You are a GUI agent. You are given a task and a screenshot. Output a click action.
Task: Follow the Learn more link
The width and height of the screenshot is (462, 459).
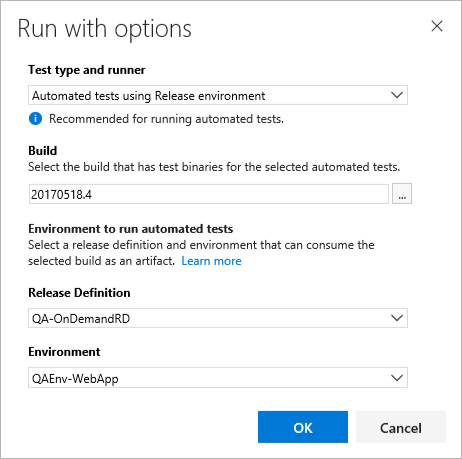point(211,261)
